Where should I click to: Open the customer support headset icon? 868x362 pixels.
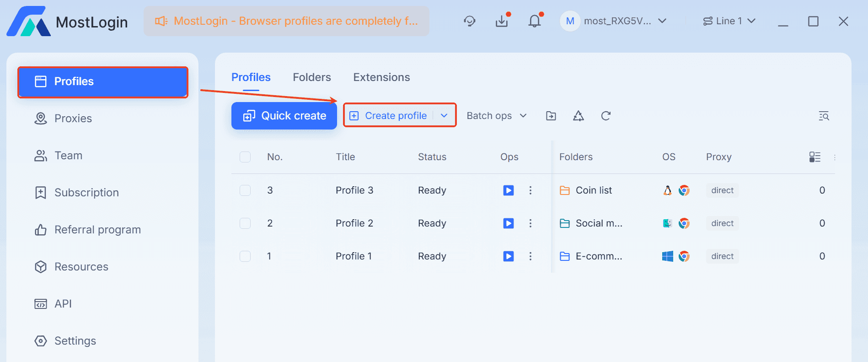point(470,21)
